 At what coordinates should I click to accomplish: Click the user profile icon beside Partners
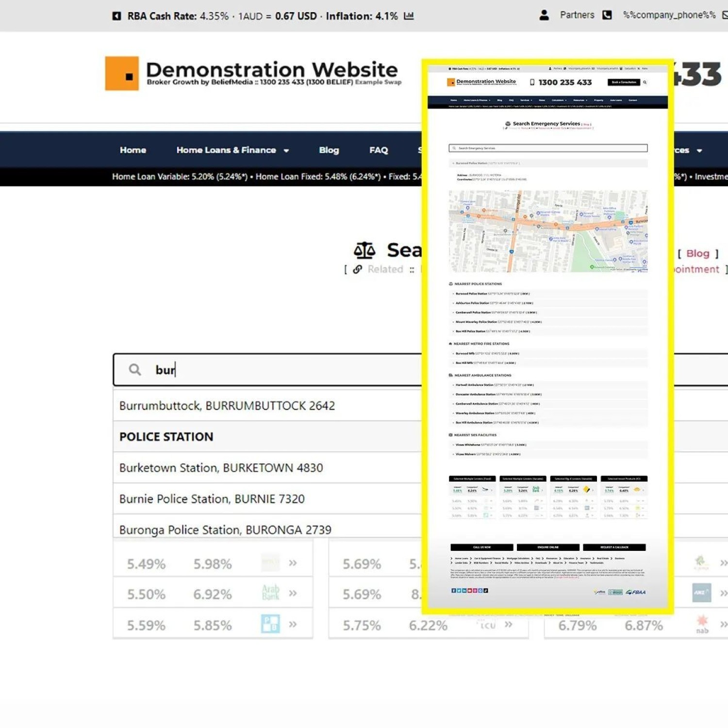coord(544,15)
